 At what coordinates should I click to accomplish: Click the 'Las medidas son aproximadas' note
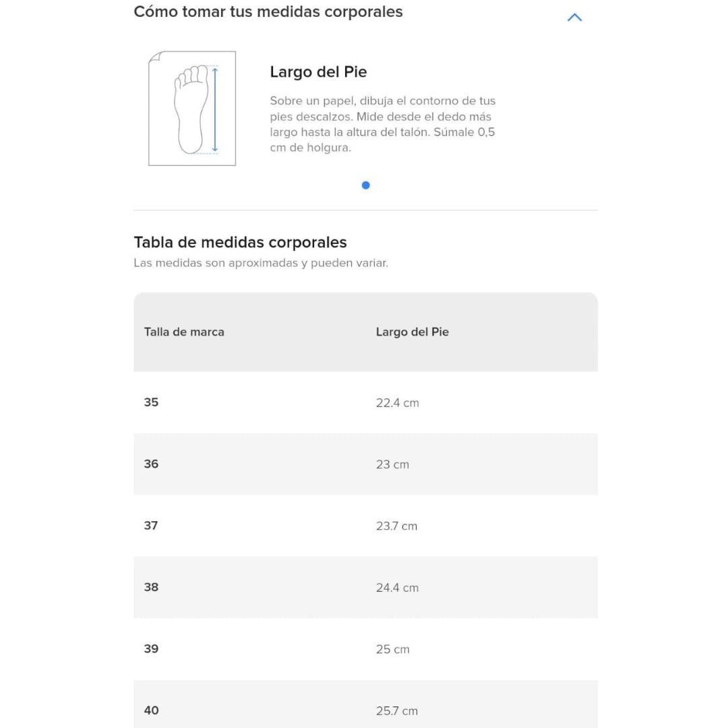[261, 263]
